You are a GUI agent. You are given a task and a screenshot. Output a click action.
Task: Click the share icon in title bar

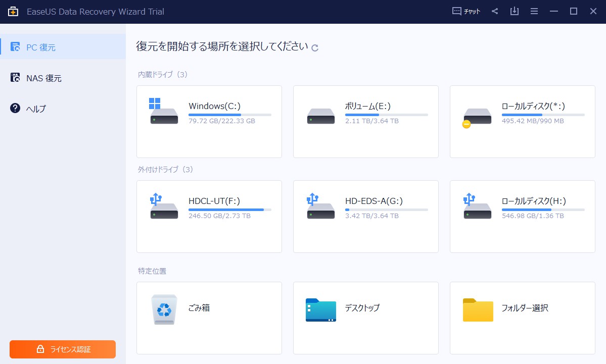(495, 11)
